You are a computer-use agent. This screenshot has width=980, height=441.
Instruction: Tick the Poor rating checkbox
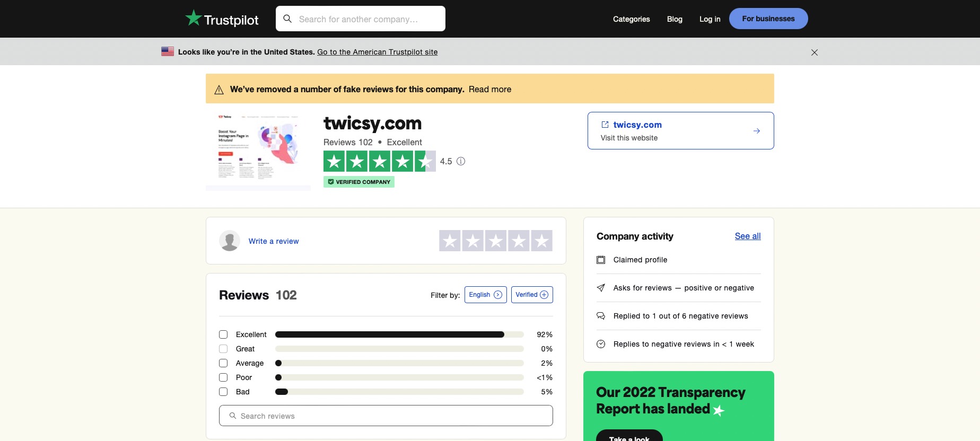tap(223, 377)
